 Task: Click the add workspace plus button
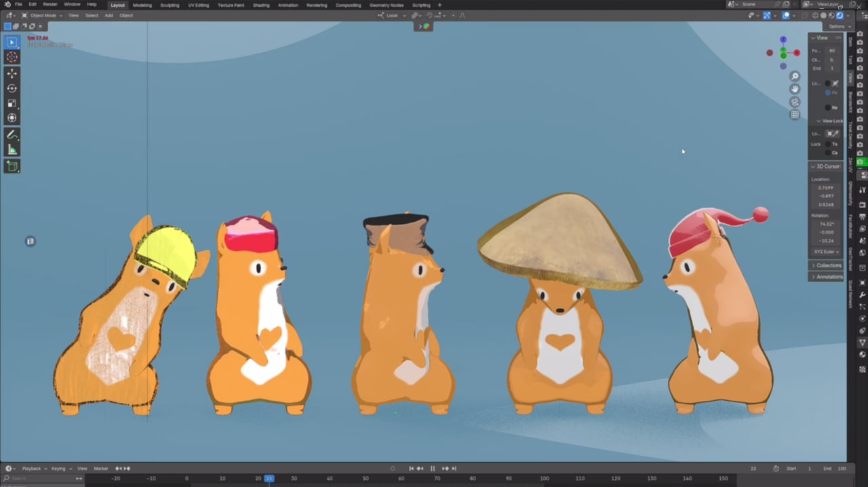point(439,5)
